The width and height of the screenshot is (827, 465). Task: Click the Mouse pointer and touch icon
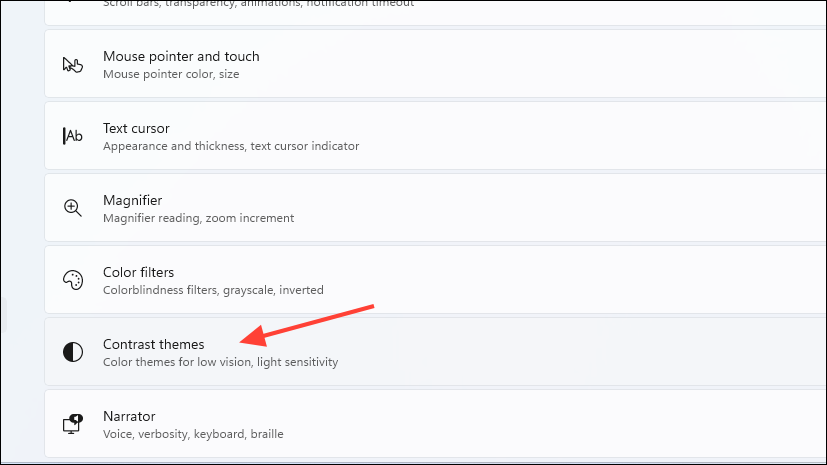[x=72, y=65]
